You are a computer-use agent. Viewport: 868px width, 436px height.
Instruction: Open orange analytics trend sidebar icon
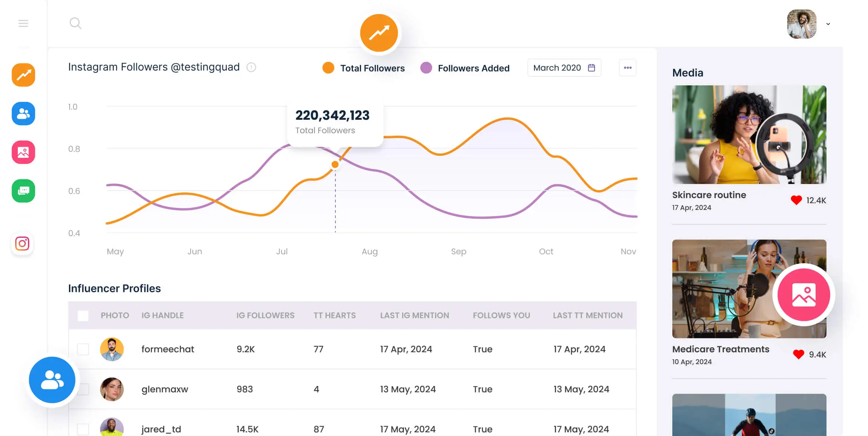(23, 75)
